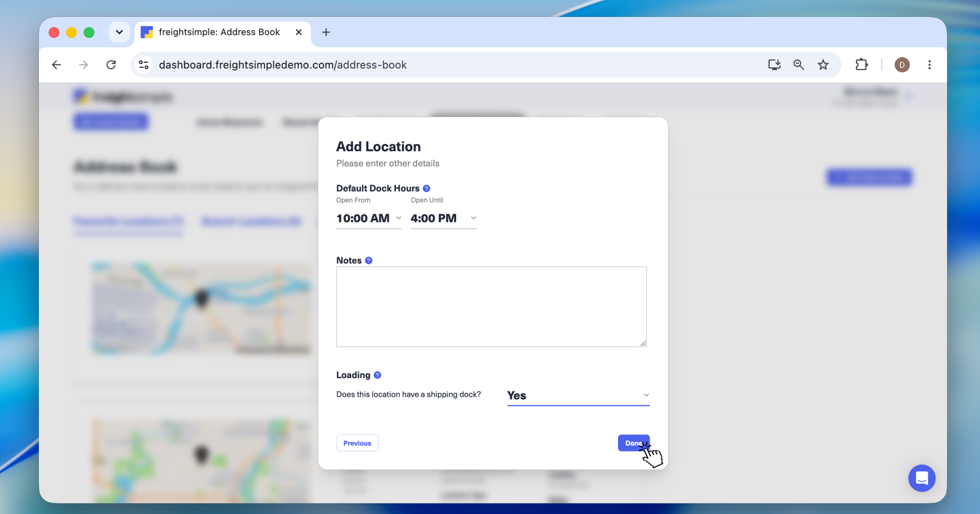Viewport: 980px width, 514px height.
Task: Click the Default Dock Hours help icon
Action: pos(426,188)
